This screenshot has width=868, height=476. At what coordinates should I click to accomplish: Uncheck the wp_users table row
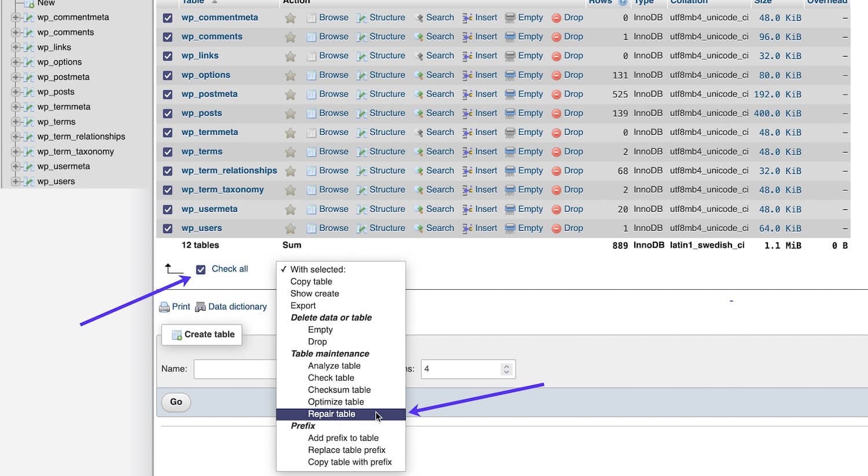point(167,228)
